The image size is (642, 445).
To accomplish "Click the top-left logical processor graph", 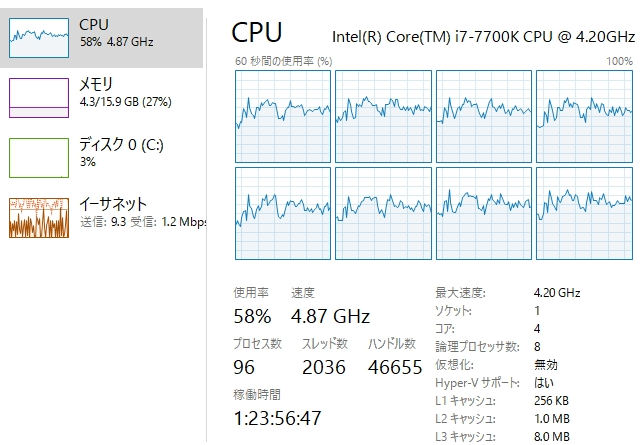I will (x=282, y=116).
